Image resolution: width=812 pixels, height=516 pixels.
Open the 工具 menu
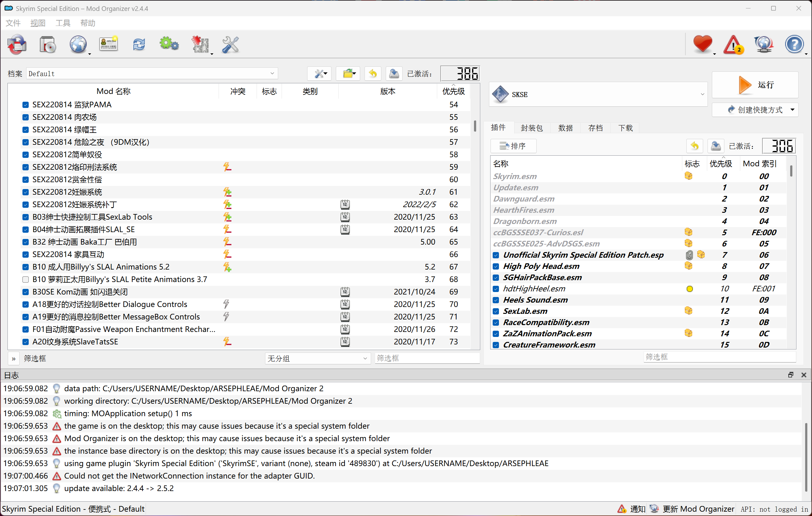click(x=63, y=23)
